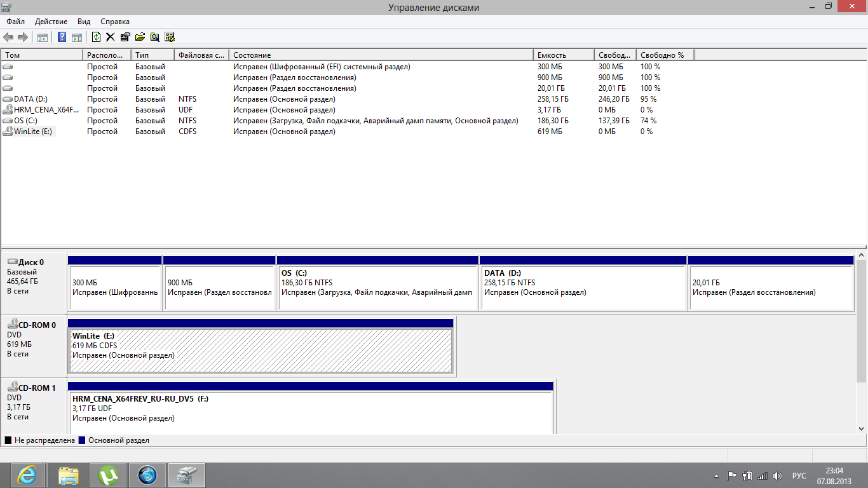Select the CD-ROM 1 label in the disk map
The height and width of the screenshot is (488, 868).
[x=34, y=407]
